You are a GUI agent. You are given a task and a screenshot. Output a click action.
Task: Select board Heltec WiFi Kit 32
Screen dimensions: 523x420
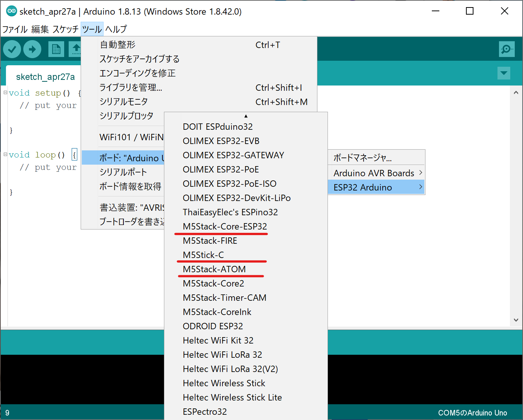tap(246, 340)
